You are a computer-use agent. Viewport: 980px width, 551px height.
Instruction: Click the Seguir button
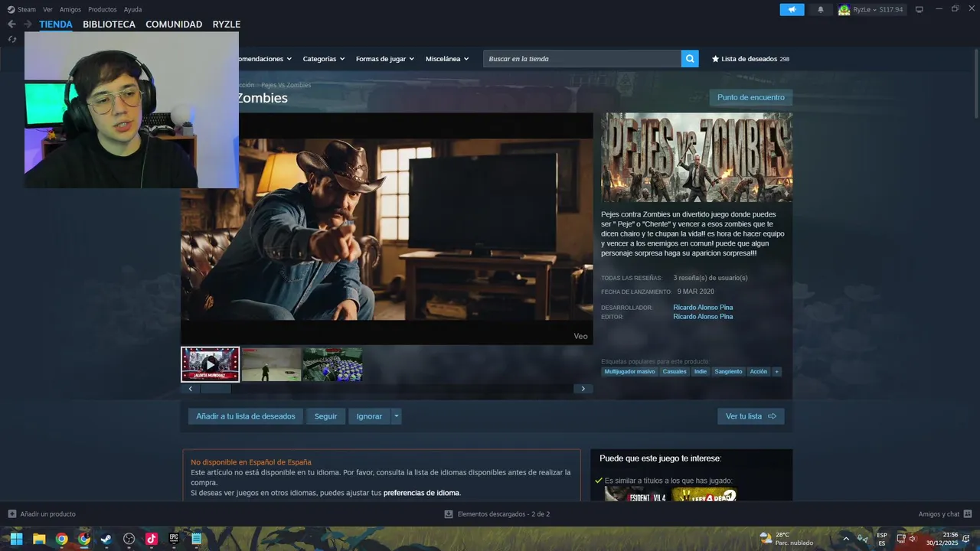pos(325,416)
